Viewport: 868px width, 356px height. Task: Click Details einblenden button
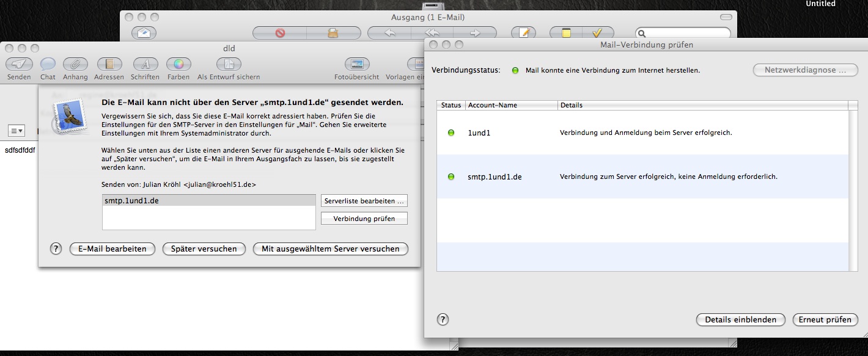(x=740, y=319)
